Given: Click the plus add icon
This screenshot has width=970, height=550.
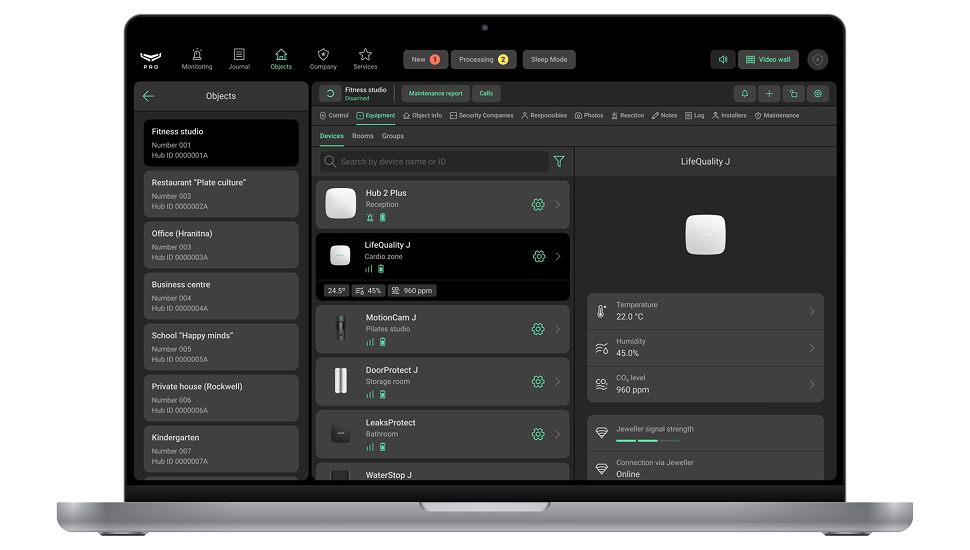Looking at the screenshot, I should pos(769,93).
